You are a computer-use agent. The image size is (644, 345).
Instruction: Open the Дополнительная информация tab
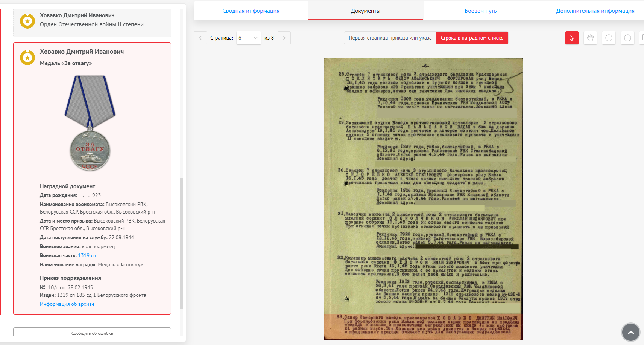pyautogui.click(x=595, y=11)
